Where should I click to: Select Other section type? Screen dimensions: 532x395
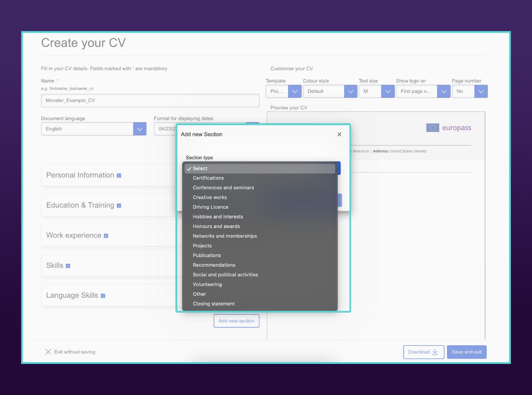click(260, 294)
